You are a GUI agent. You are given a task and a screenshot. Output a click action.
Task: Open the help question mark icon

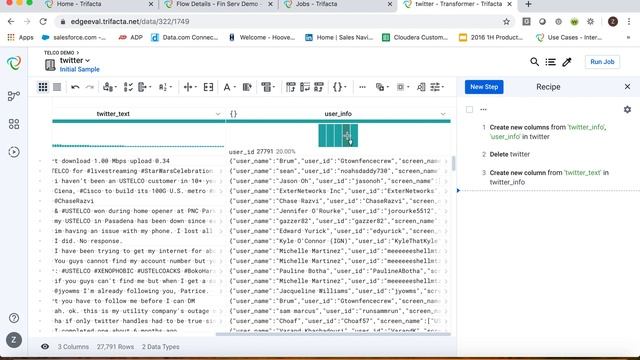pos(14,318)
